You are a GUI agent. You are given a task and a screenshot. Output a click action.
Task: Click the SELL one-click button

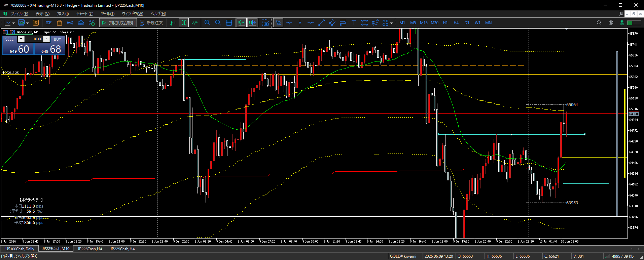9,39
